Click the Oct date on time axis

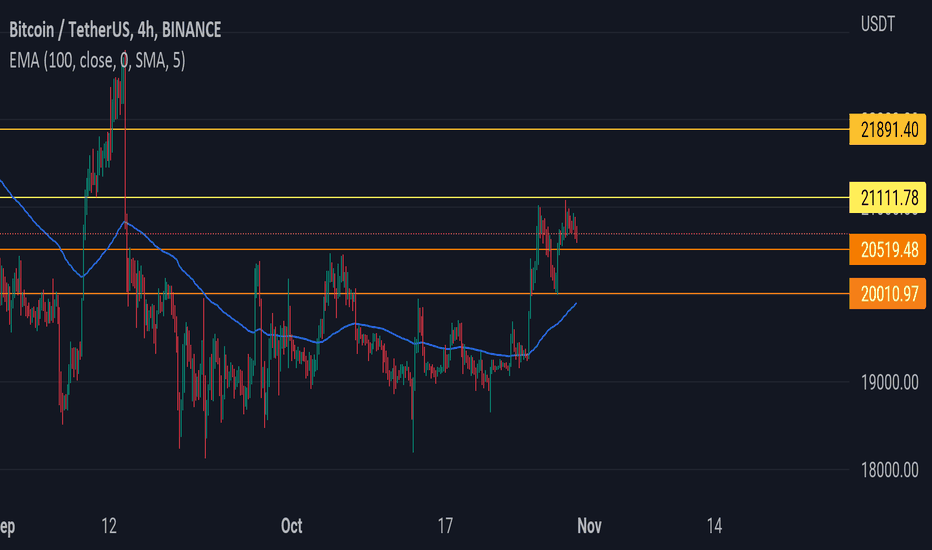coord(291,526)
